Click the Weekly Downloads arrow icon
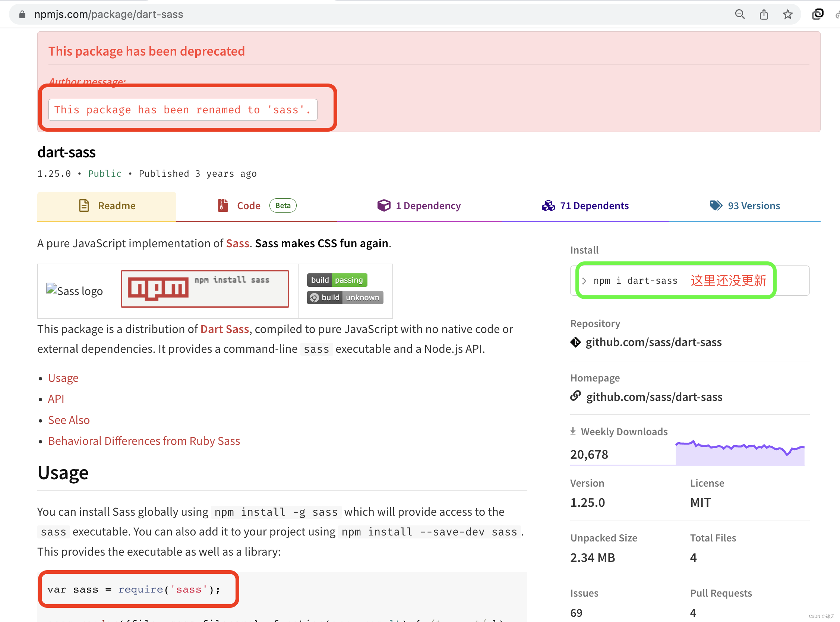The image size is (840, 622). (573, 431)
